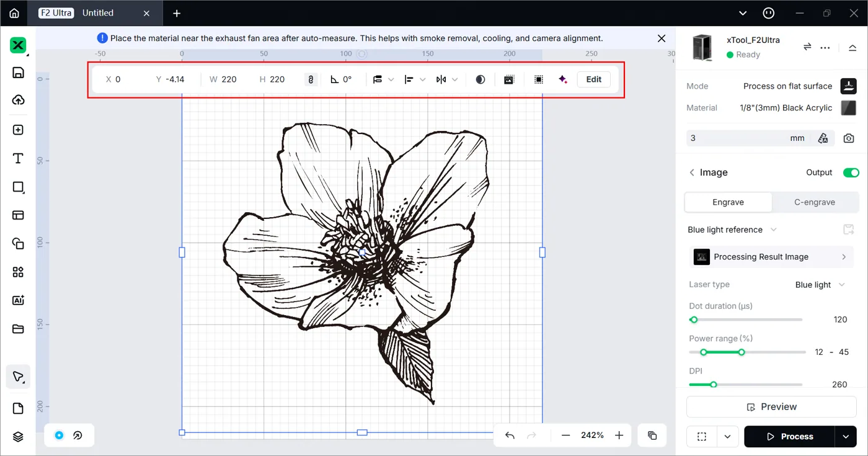Screen dimensions: 868x456
Task: Click the spiral icon at bottom left
Action: point(78,436)
